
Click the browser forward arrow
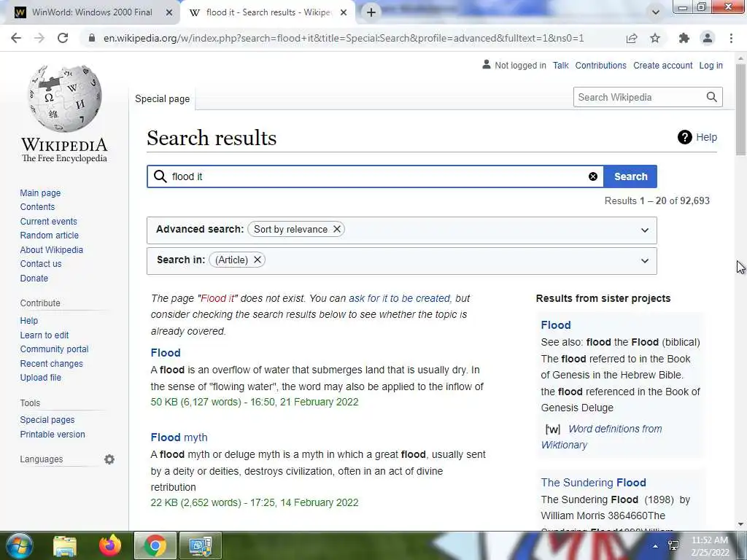[x=39, y=38]
